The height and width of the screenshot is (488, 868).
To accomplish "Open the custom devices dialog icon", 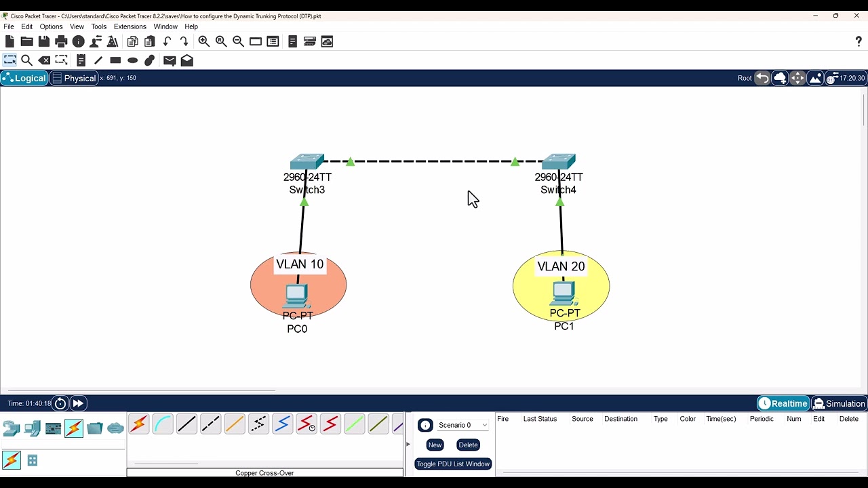I will pos(273,41).
